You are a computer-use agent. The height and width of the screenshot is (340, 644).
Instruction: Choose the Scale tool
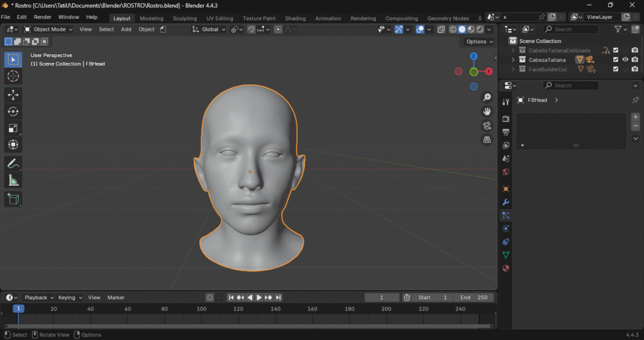(x=13, y=128)
